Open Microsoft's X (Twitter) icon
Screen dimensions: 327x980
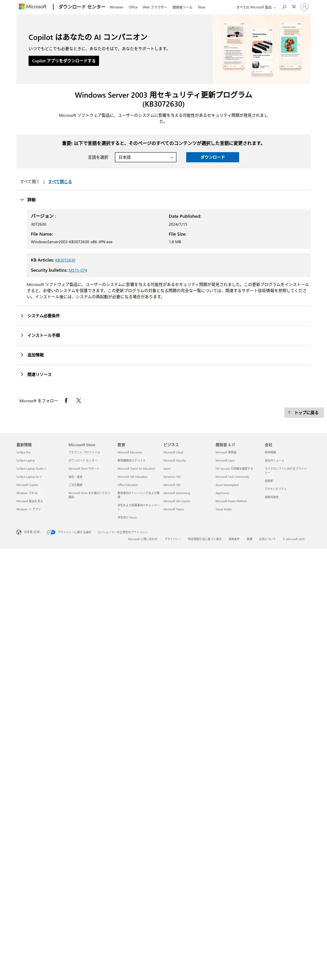tap(79, 400)
